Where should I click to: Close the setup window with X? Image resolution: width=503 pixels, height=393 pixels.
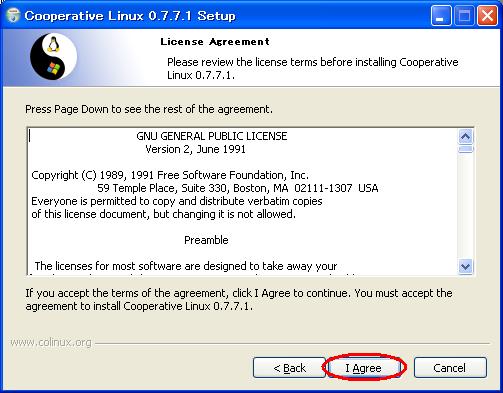pyautogui.click(x=487, y=15)
